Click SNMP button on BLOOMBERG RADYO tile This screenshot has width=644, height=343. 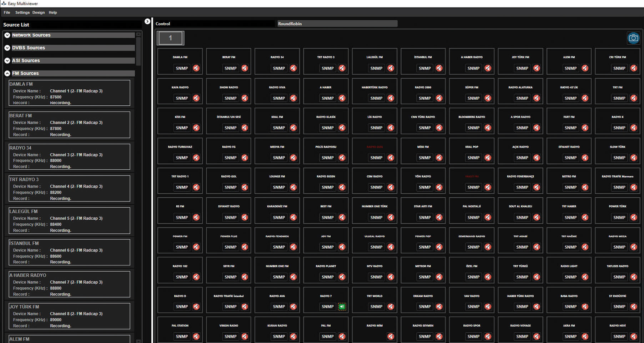pyautogui.click(x=474, y=128)
